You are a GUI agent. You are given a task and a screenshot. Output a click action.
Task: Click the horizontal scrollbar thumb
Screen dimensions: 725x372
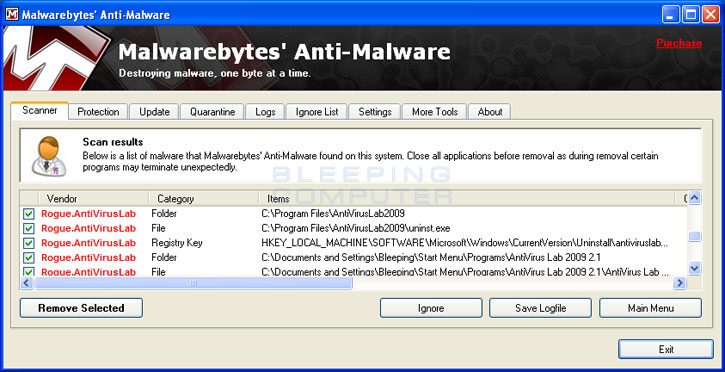(x=194, y=283)
